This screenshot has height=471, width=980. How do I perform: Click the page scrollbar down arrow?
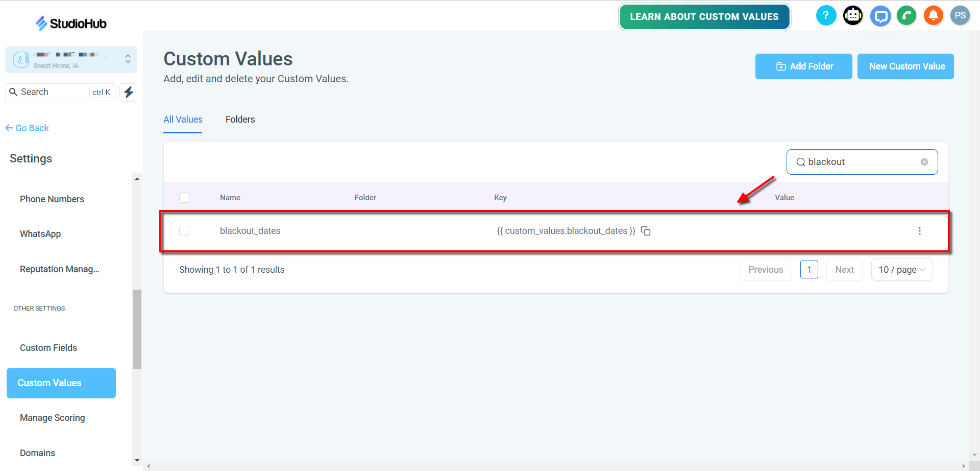click(974, 455)
